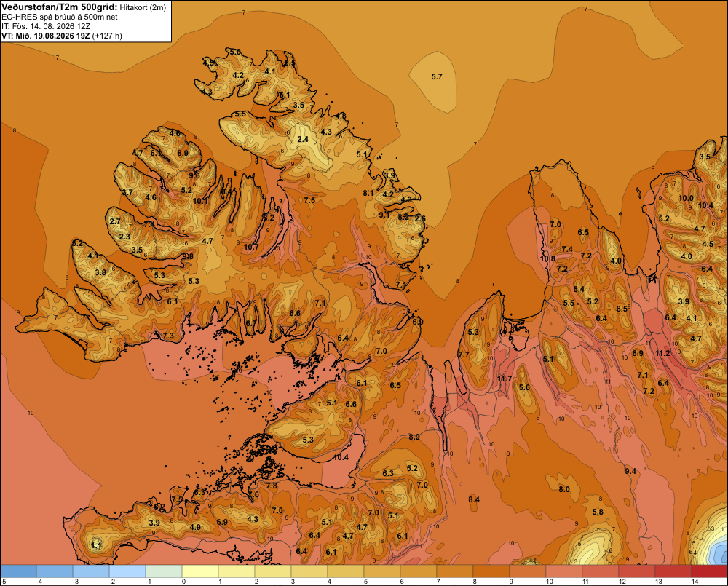Click the VT valid time line
Viewport: 728px width, 586px height.
62,36
